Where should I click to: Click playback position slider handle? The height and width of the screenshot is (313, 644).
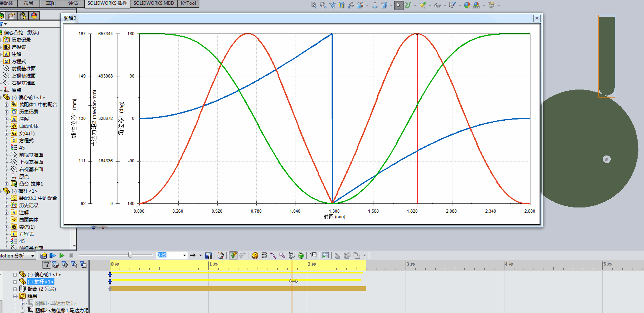click(x=130, y=255)
